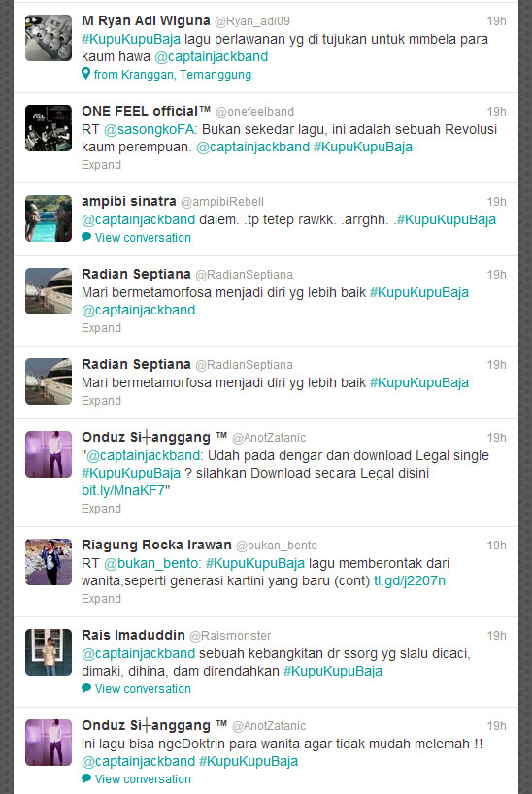This screenshot has width=532, height=794.
Task: Click #KupuKupuBaja hashtag in M Ryan's tweet
Action: pos(131,40)
